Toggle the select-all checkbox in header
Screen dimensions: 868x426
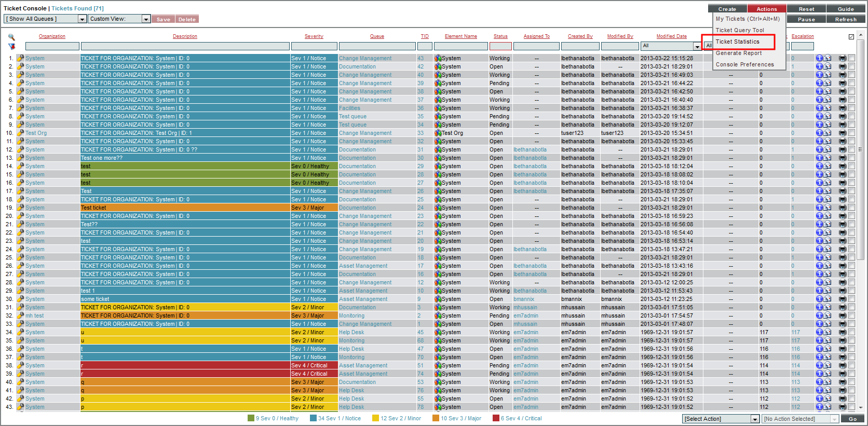coord(851,37)
